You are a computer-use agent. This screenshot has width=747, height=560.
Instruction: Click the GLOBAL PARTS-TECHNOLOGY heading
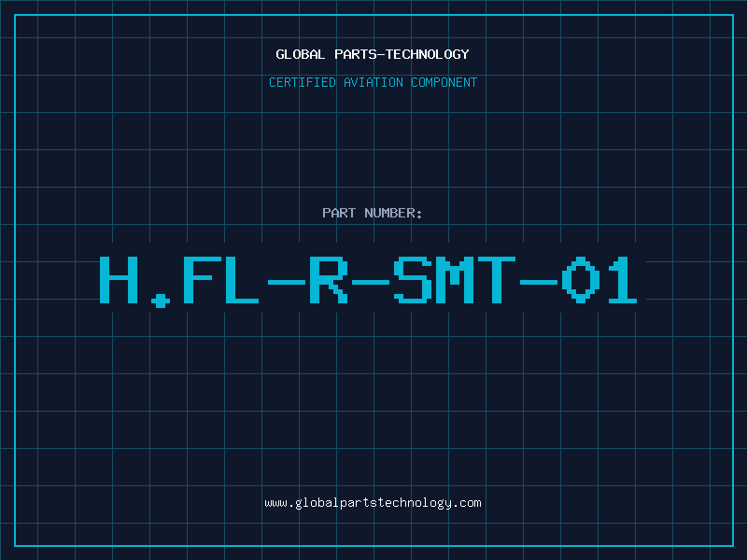click(373, 54)
